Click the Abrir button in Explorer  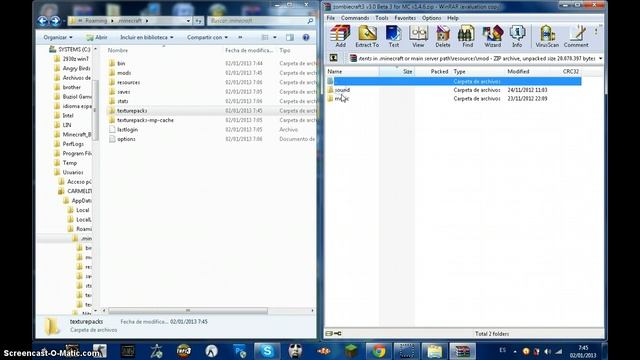coord(97,37)
